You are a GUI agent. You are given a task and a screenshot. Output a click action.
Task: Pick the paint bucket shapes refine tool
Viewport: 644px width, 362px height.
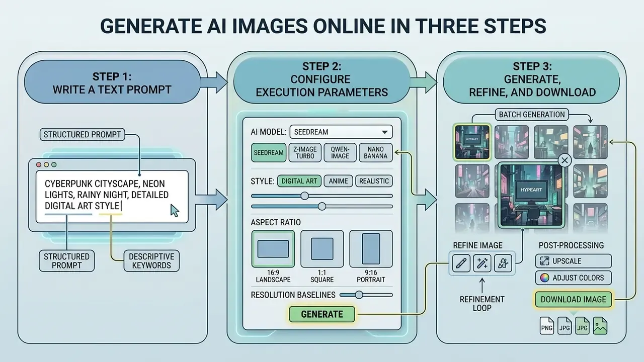(503, 263)
